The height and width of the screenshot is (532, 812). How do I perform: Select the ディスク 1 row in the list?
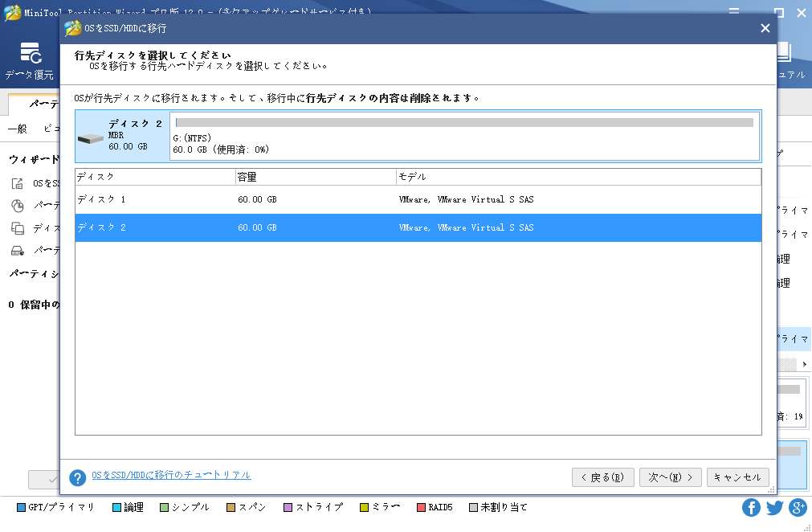pyautogui.click(x=418, y=199)
